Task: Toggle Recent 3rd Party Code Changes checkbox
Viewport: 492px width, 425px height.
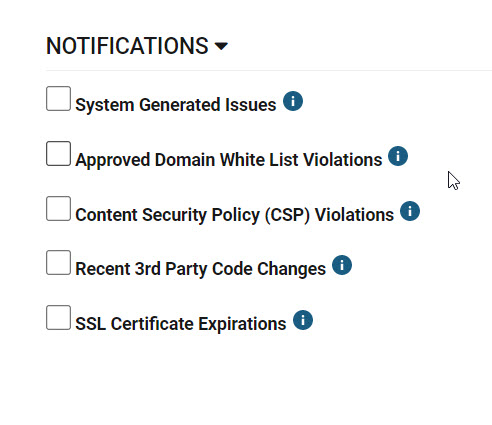Action: tap(58, 263)
